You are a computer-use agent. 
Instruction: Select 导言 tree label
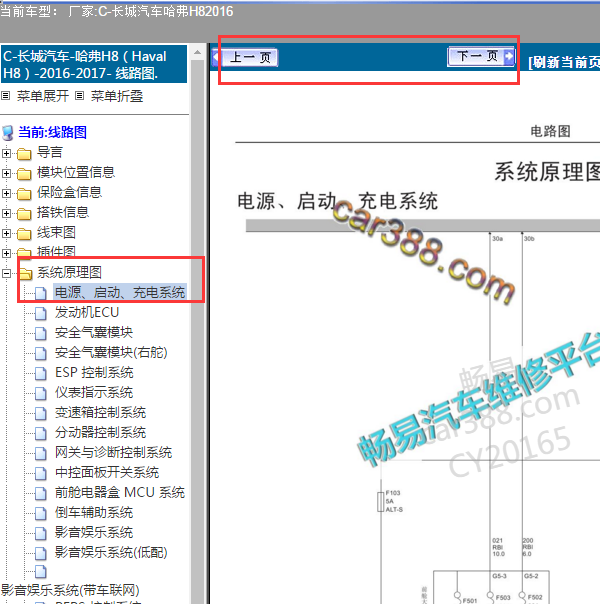[x=50, y=152]
